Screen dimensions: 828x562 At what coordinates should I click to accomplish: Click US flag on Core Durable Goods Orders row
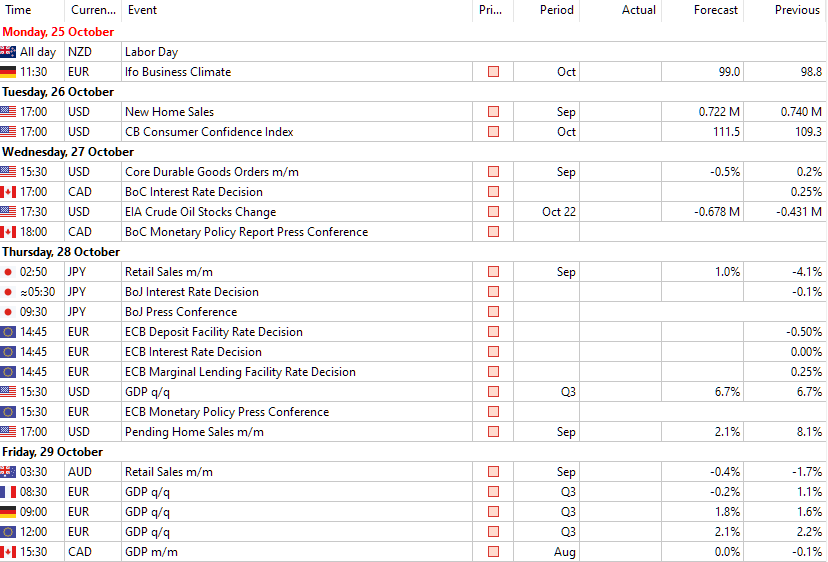coord(8,172)
